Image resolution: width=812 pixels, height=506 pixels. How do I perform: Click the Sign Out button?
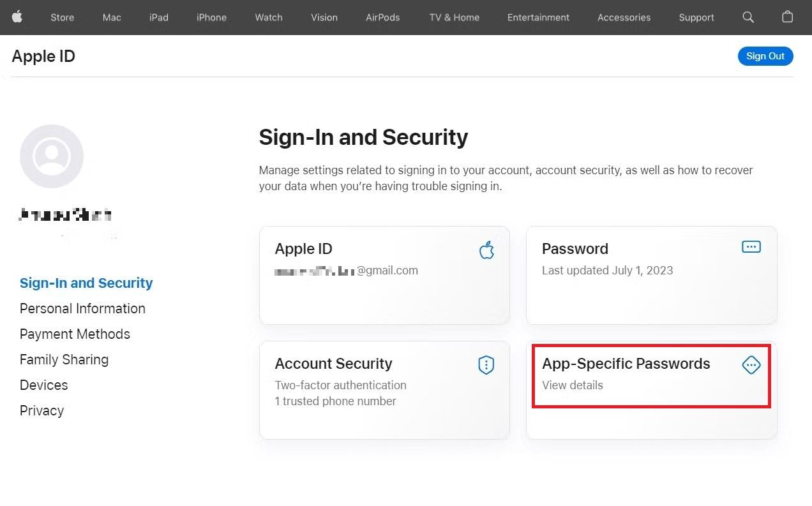pyautogui.click(x=765, y=56)
